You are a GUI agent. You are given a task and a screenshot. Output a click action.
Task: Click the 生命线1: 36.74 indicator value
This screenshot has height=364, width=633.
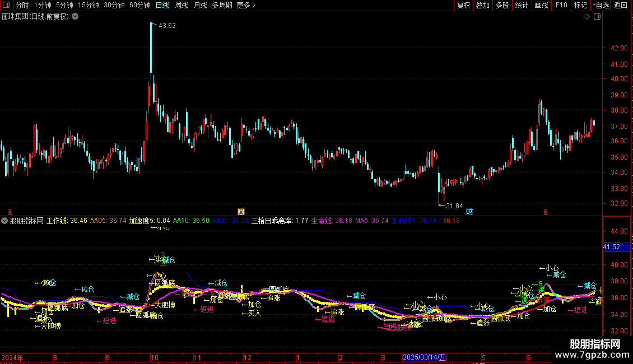[x=414, y=221]
